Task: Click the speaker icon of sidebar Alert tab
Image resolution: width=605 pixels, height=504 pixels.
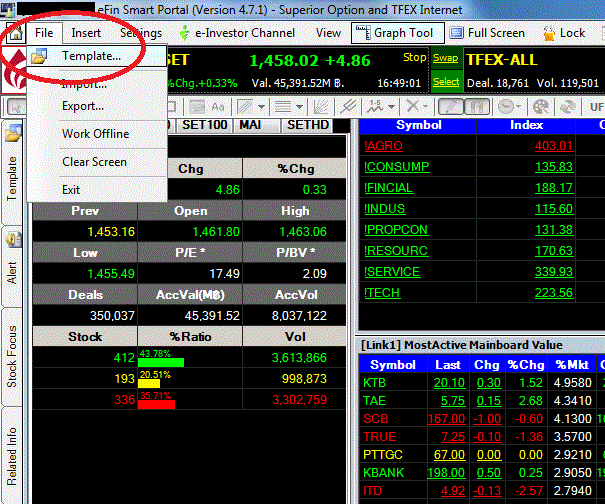Action: coord(13,239)
